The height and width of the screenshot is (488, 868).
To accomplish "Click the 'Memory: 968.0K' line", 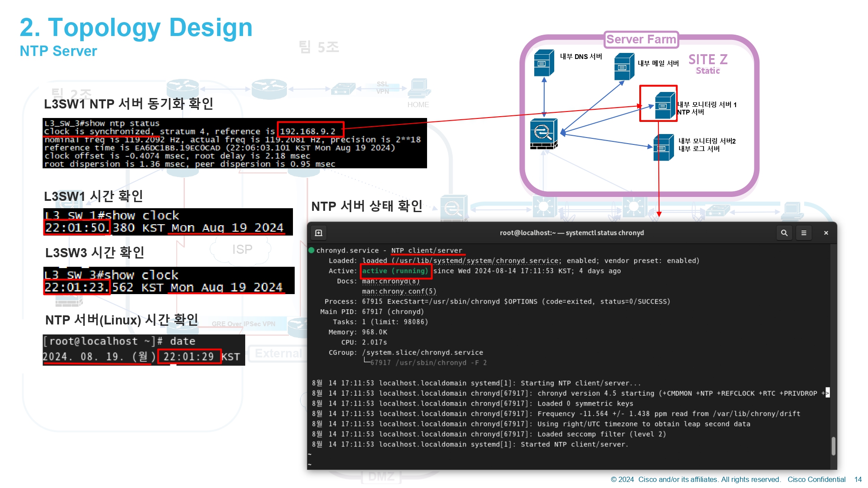I will click(358, 332).
